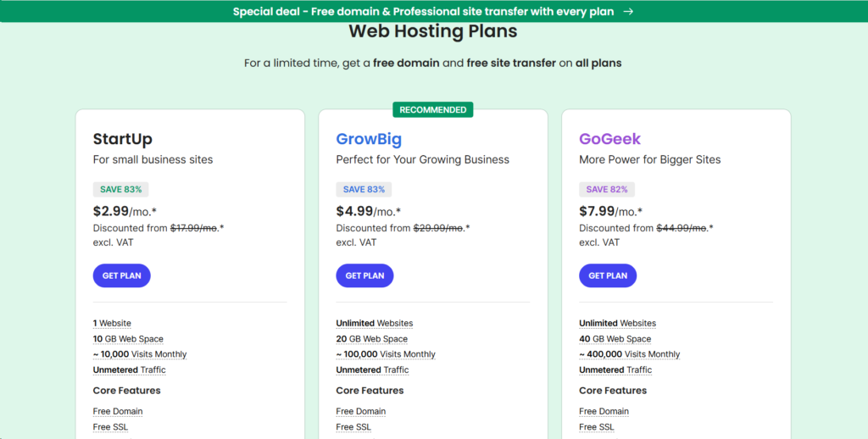This screenshot has height=439, width=868.
Task: Click the 1 Website feature in StartUp
Action: tap(112, 323)
